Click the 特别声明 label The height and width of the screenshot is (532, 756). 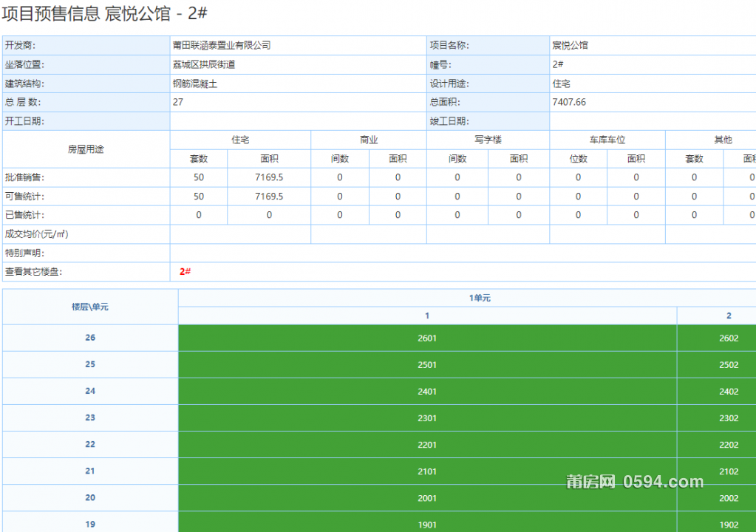(24, 253)
